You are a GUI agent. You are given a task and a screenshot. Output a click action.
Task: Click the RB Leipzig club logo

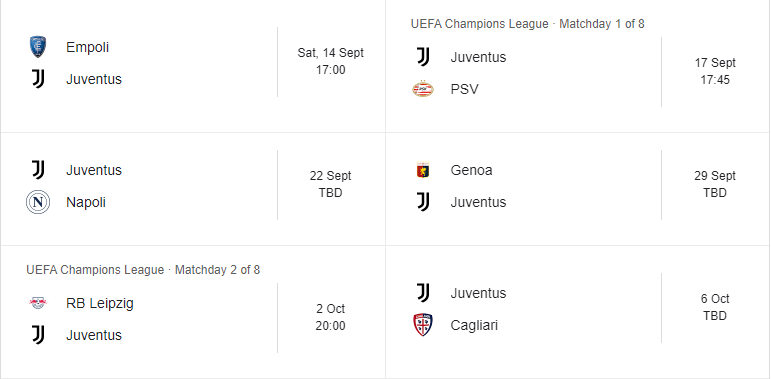pyautogui.click(x=38, y=303)
